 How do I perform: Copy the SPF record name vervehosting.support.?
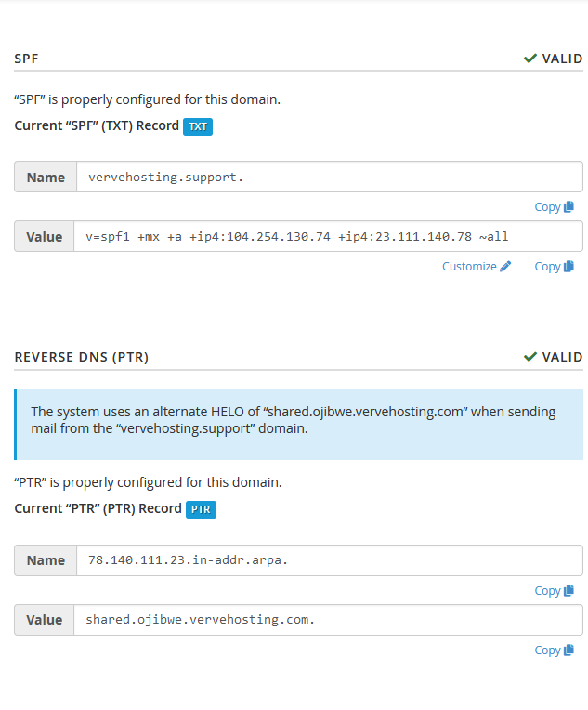pyautogui.click(x=554, y=207)
